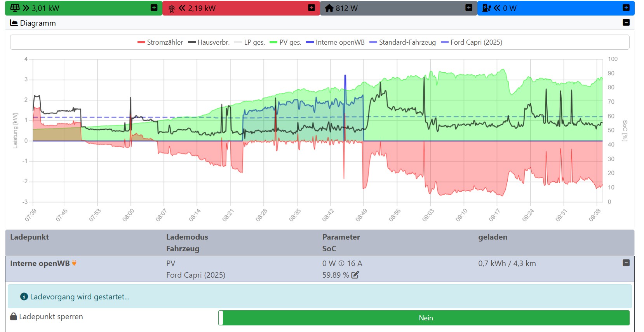The image size is (644, 332).
Task: Edit SoC value with the pencil icon
Action: (x=355, y=275)
